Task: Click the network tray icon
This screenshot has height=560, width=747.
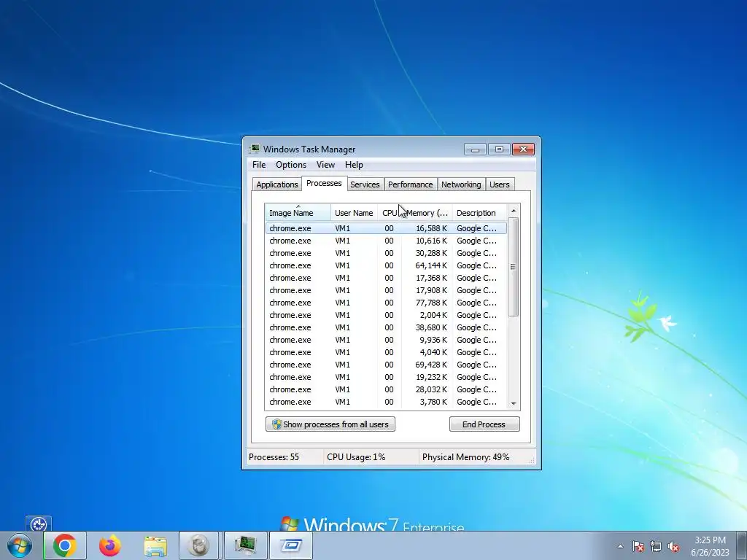Action: click(656, 547)
